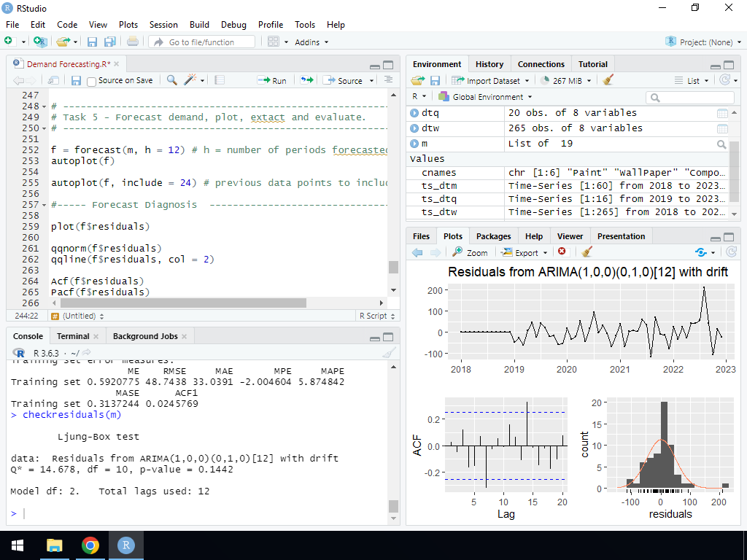
Task: Open the Plots menu in the menu bar
Action: [x=128, y=24]
